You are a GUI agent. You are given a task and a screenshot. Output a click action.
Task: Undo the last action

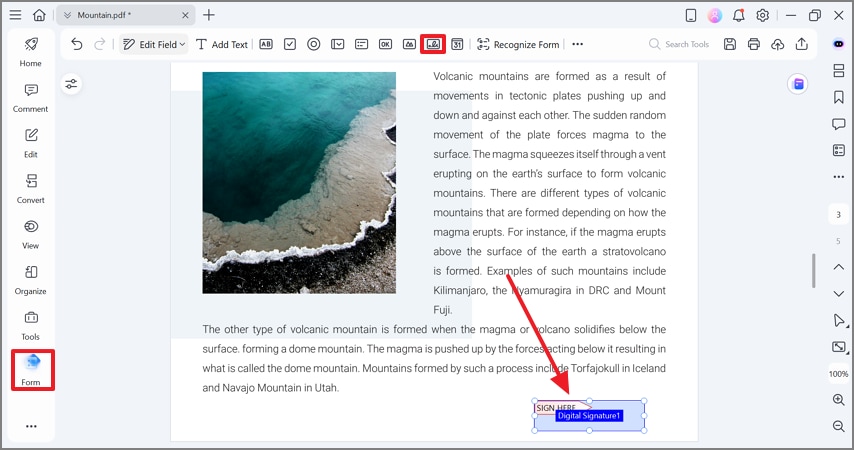[x=77, y=44]
